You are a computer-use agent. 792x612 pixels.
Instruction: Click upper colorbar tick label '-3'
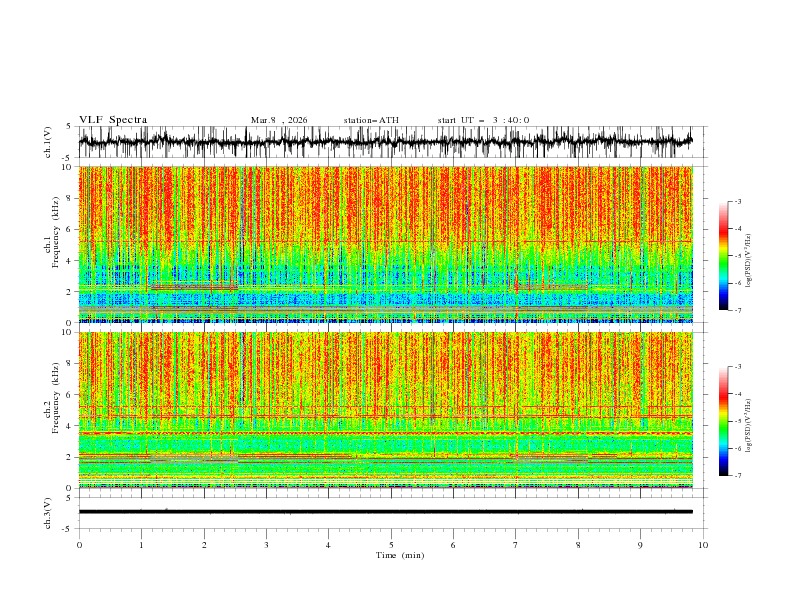738,201
